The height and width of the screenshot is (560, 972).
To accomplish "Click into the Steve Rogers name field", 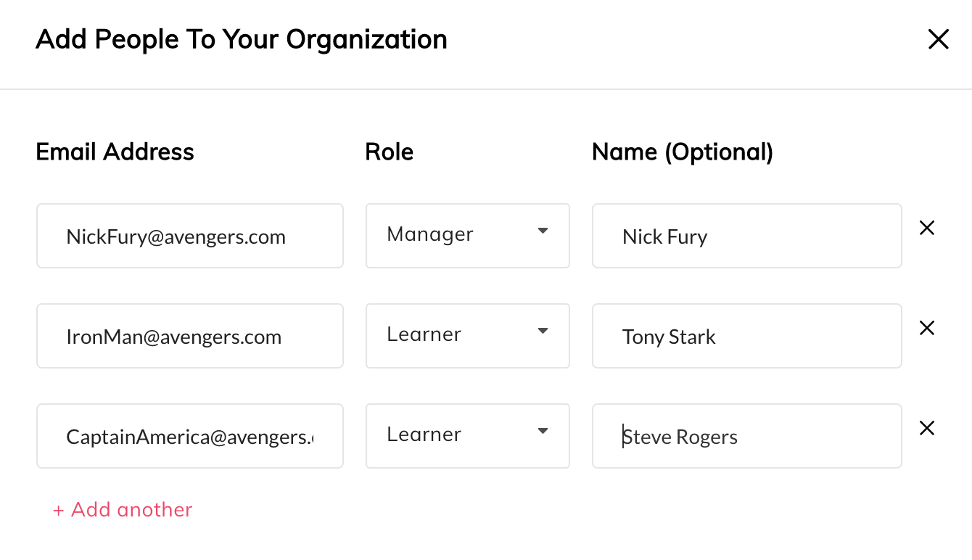I will [x=746, y=436].
